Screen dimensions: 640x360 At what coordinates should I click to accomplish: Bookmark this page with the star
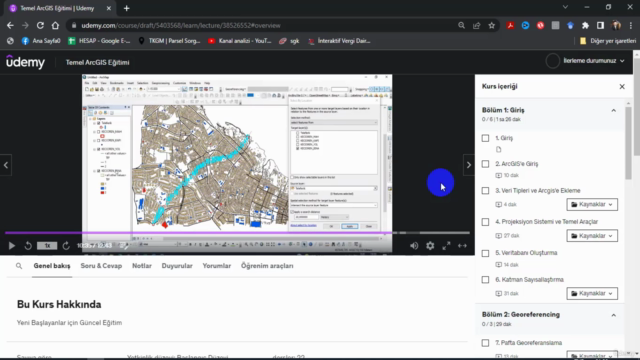(491, 25)
